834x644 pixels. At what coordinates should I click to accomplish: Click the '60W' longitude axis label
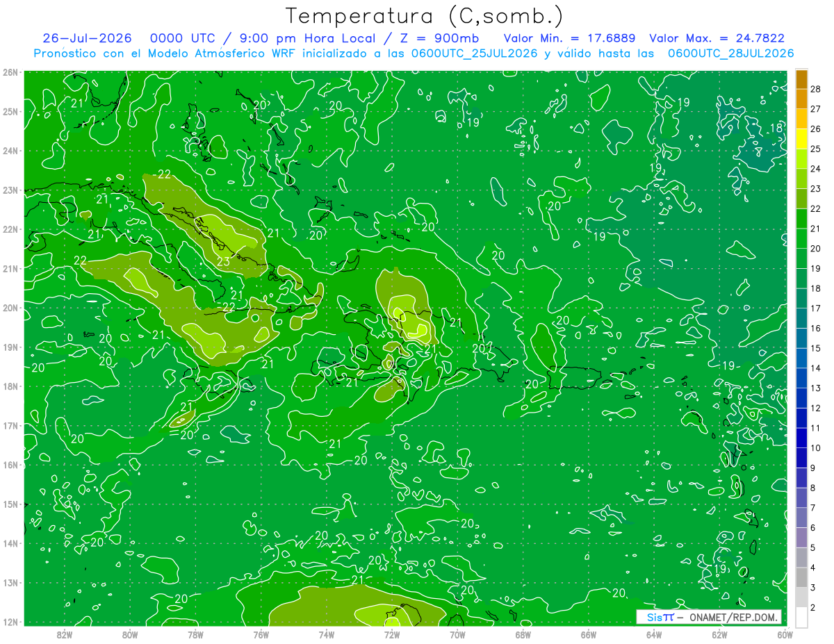(x=785, y=634)
